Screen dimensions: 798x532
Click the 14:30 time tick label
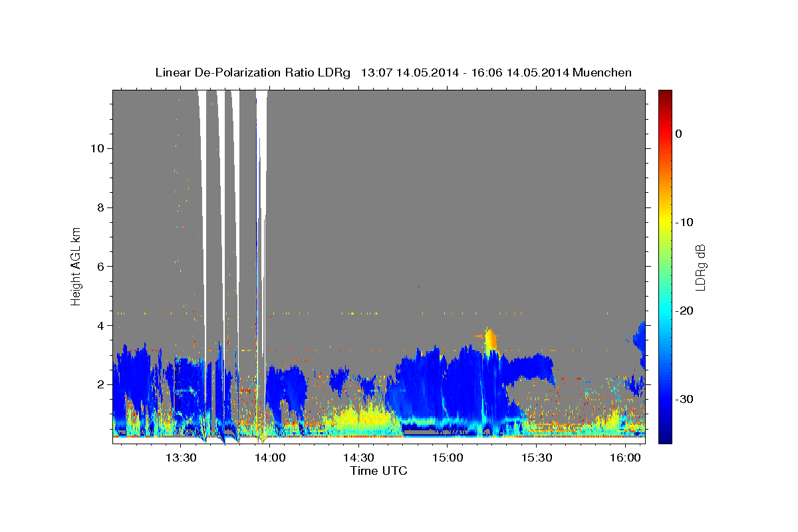pos(358,458)
